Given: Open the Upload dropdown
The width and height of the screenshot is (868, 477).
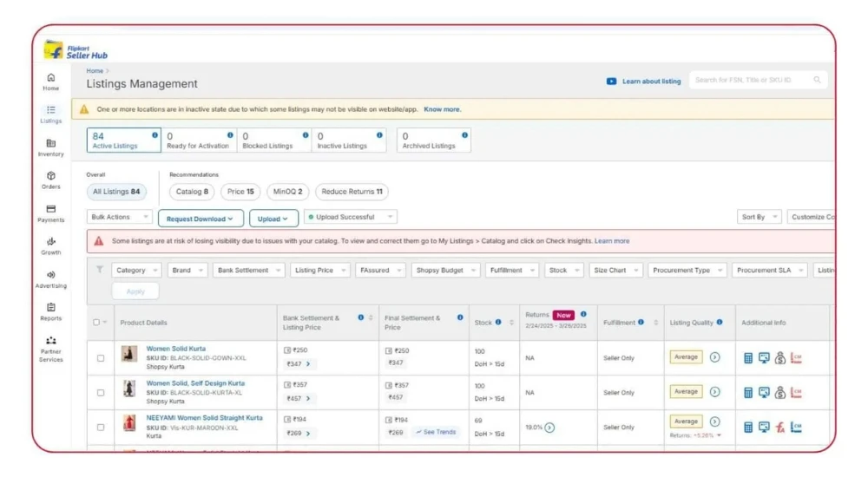Looking at the screenshot, I should (x=273, y=219).
